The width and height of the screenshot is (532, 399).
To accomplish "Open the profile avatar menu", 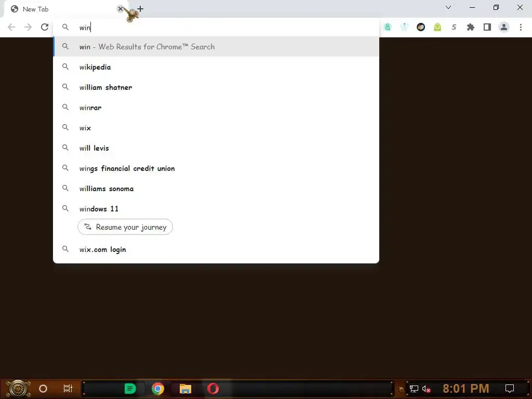I will pos(504,27).
